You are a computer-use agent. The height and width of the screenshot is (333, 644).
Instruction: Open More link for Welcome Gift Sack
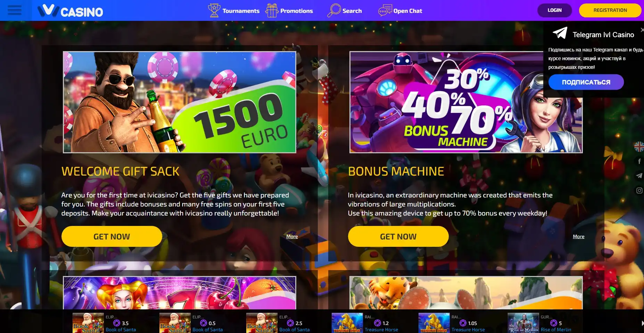292,236
